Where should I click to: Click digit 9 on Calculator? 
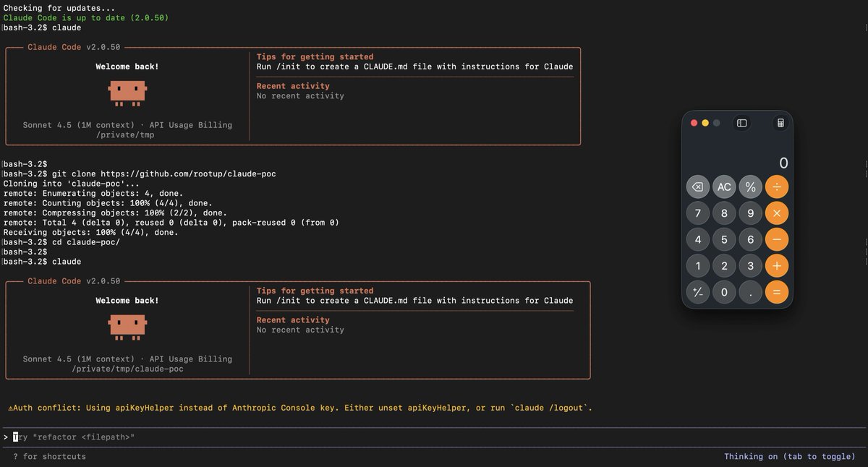click(751, 213)
